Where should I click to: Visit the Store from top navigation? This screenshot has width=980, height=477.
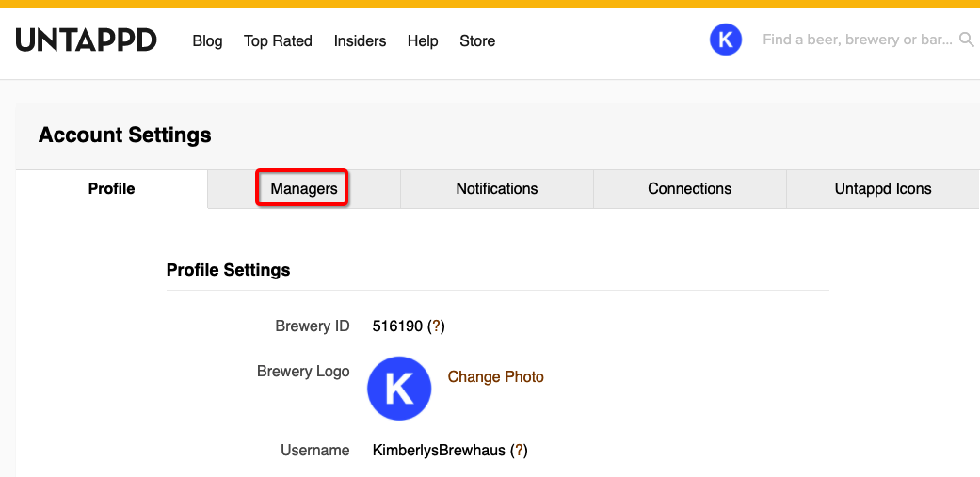coord(477,41)
